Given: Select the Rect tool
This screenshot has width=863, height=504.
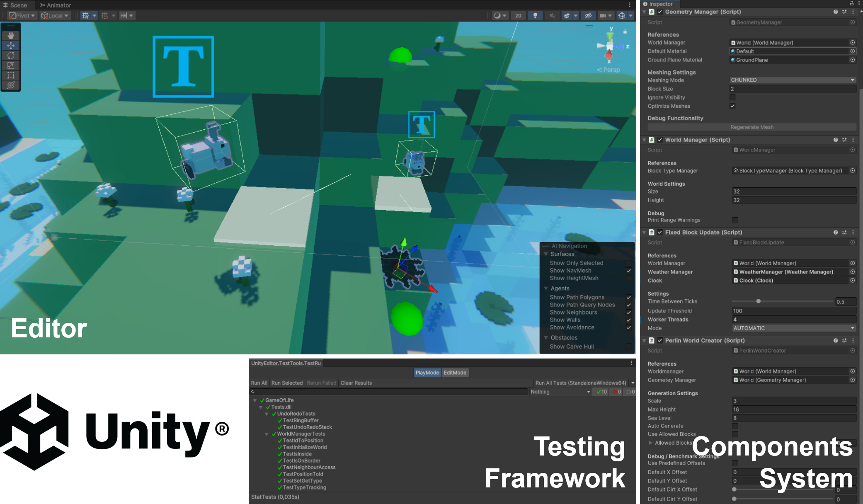Looking at the screenshot, I should 11,75.
